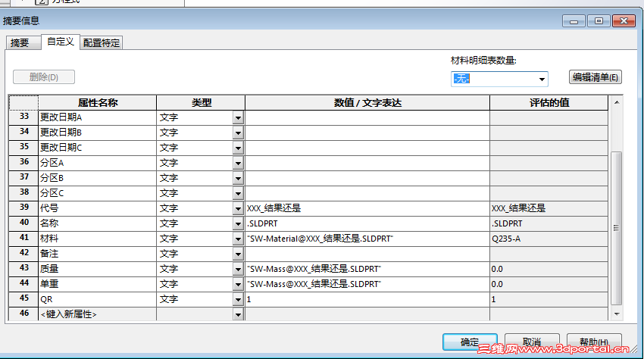Image resolution: width=644 pixels, height=359 pixels.
Task: Open type dropdown for 备注 row
Action: pos(238,254)
